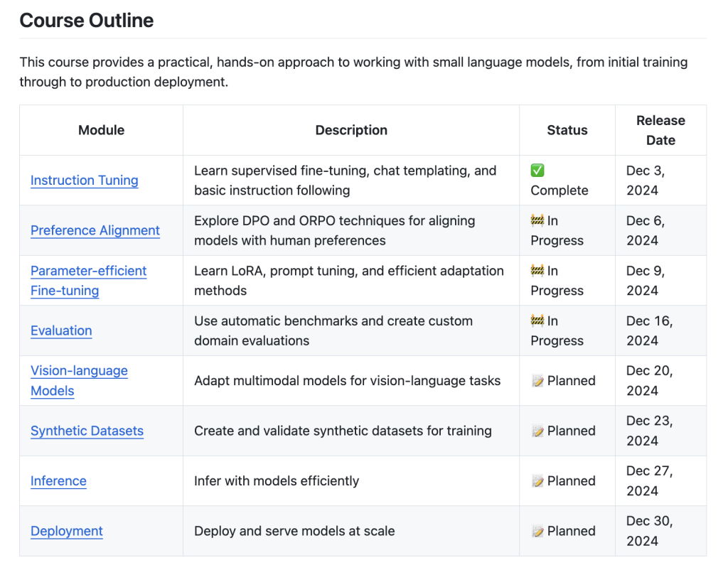Image resolution: width=728 pixels, height=570 pixels.
Task: Click the 'Dec 16, 2024' release date
Action: click(650, 330)
